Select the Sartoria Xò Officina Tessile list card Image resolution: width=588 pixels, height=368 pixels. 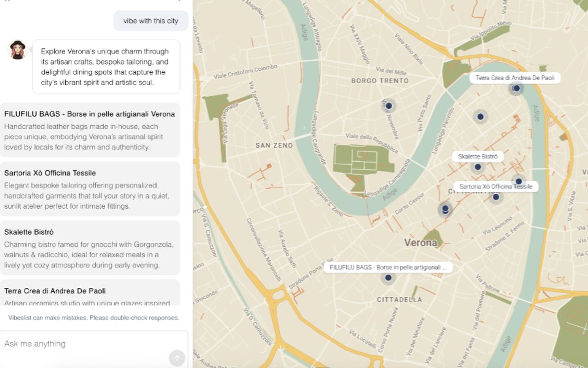pos(89,189)
